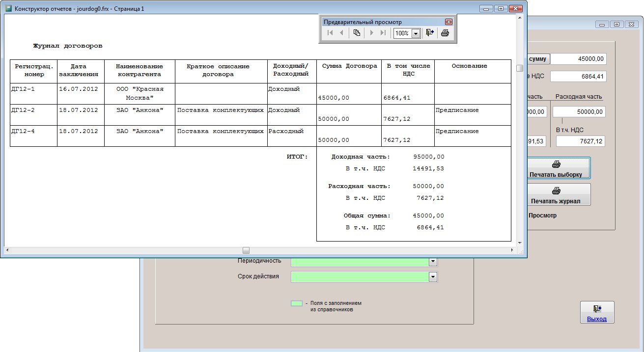Click the report designer window title icon

[x=8, y=8]
